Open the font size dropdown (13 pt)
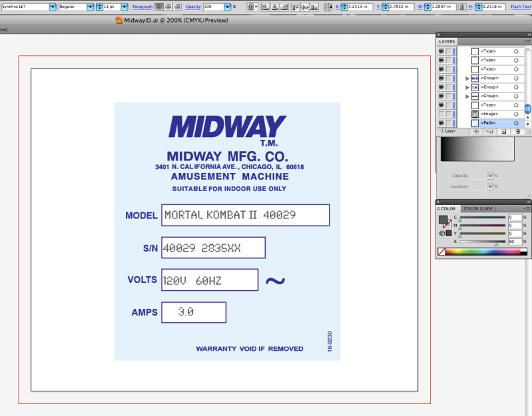Viewport: 532px width, 416px height. tap(125, 7)
